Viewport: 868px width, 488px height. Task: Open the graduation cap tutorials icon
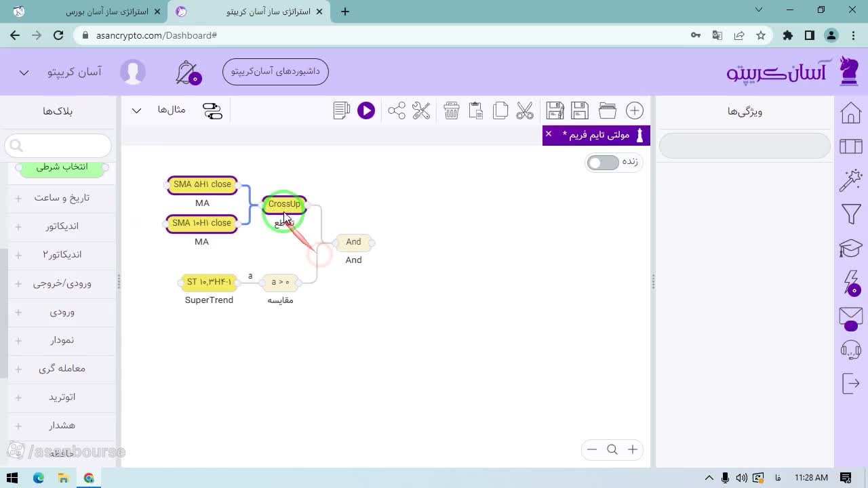pyautogui.click(x=851, y=248)
